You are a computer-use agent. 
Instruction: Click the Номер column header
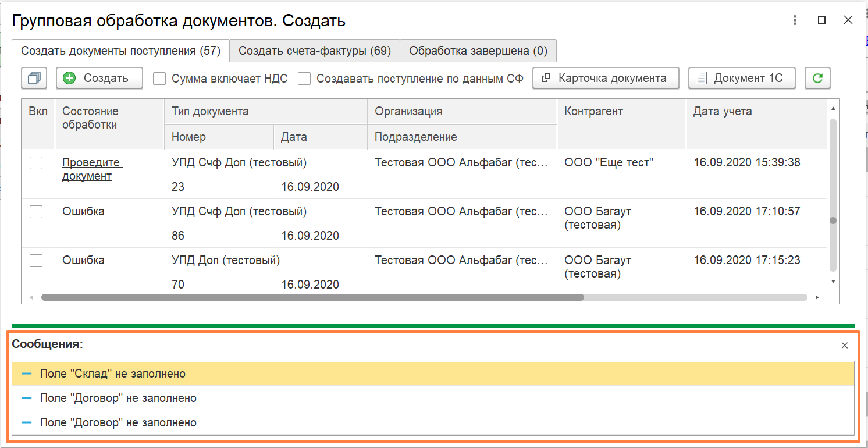pyautogui.click(x=219, y=137)
